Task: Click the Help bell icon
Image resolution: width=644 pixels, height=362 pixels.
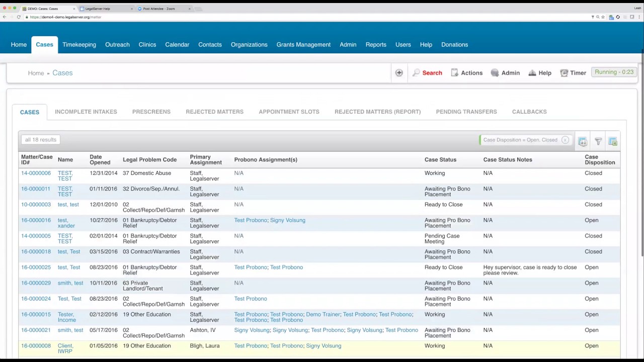Action: (x=532, y=73)
